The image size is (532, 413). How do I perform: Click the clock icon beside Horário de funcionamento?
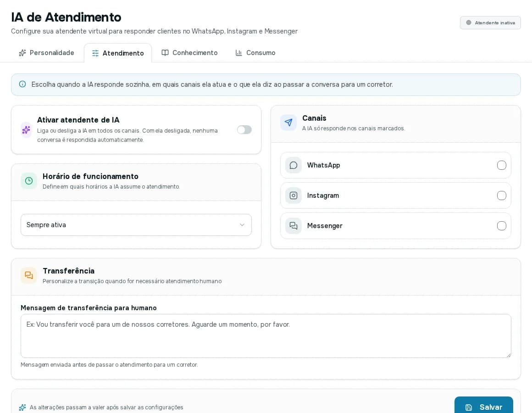[29, 180]
